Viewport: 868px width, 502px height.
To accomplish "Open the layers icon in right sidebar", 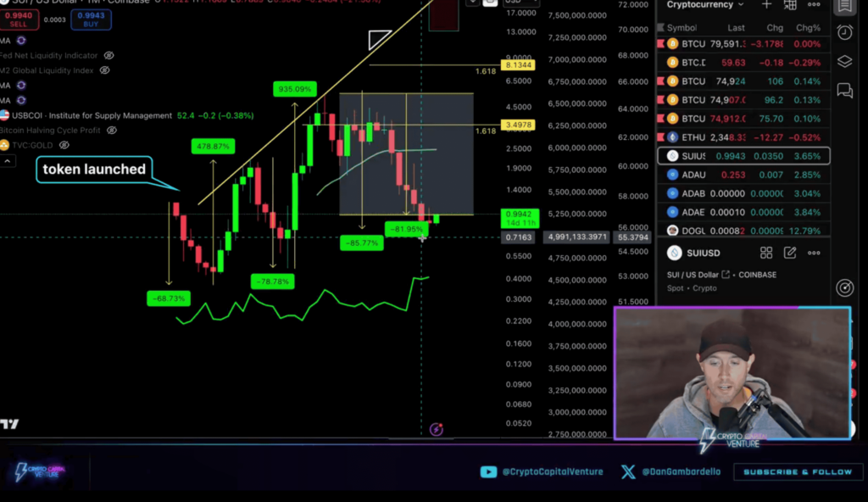I will coord(845,62).
